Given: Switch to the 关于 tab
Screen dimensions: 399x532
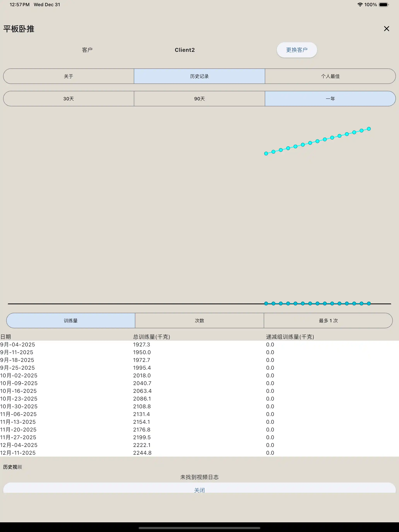Looking at the screenshot, I should click(69, 76).
